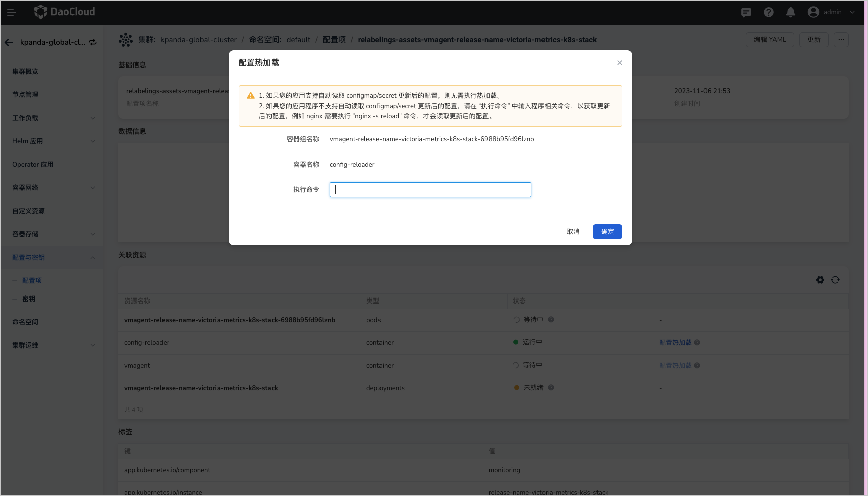Click the warning triangle icon in alert
Image resolution: width=868 pixels, height=496 pixels.
pos(251,96)
